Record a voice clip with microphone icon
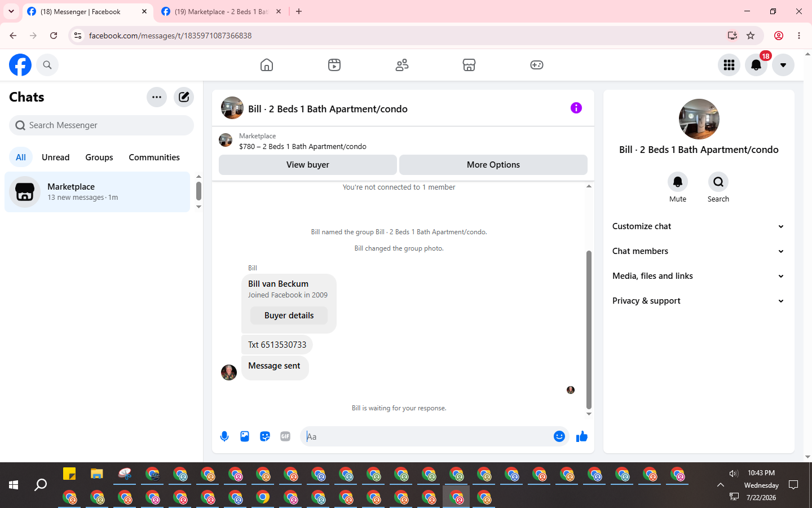The image size is (812, 508). [224, 436]
